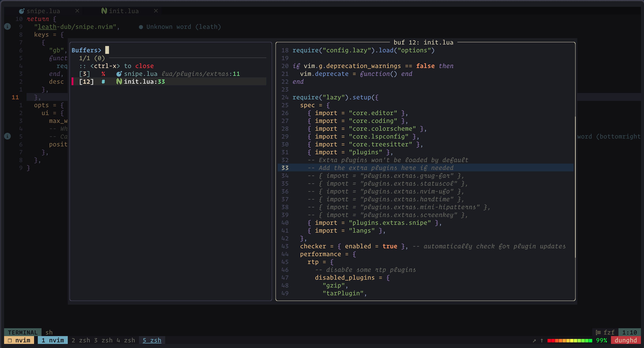Click the % current-buffer flag in row [3]
Image resolution: width=644 pixels, height=348 pixels.
pos(103,74)
